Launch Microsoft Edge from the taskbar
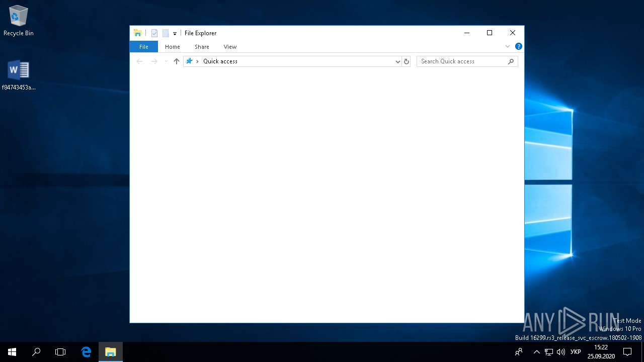 click(86, 352)
